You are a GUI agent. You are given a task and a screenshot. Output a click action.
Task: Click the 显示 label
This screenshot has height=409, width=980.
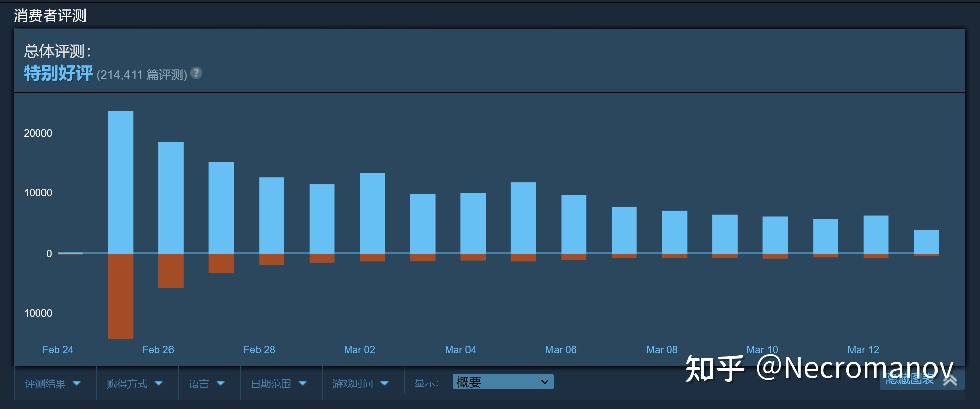click(x=427, y=383)
